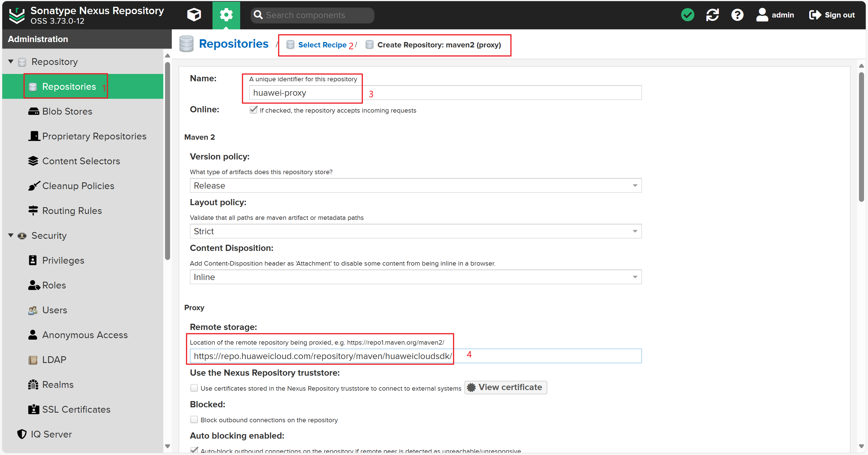Open the Content Disposition Inline dropdown
This screenshot has height=455, width=868.
point(415,277)
